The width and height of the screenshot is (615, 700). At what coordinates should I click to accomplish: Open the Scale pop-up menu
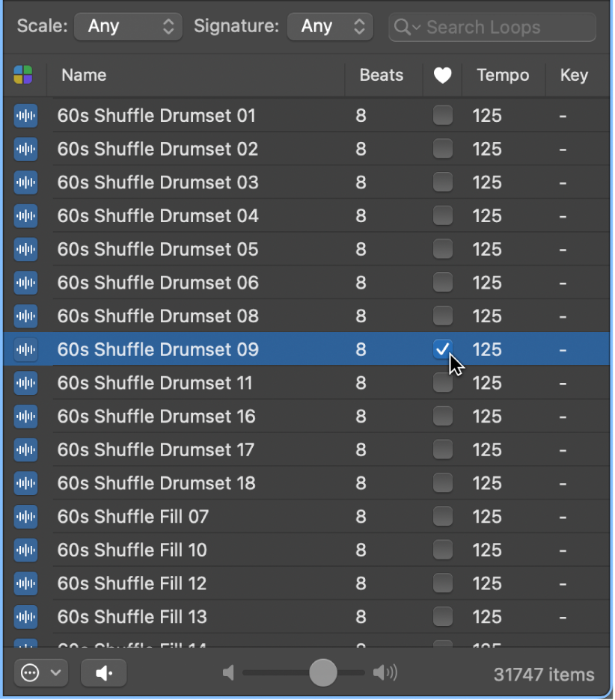pyautogui.click(x=128, y=26)
